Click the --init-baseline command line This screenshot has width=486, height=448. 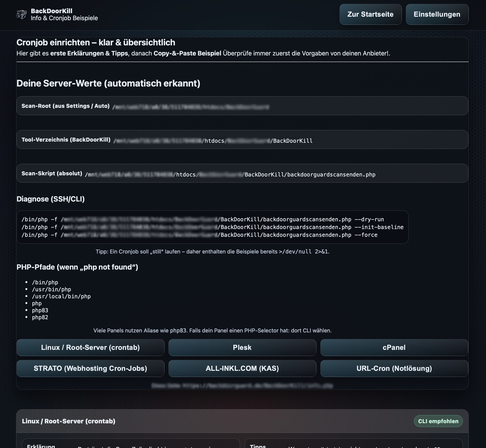point(212,227)
